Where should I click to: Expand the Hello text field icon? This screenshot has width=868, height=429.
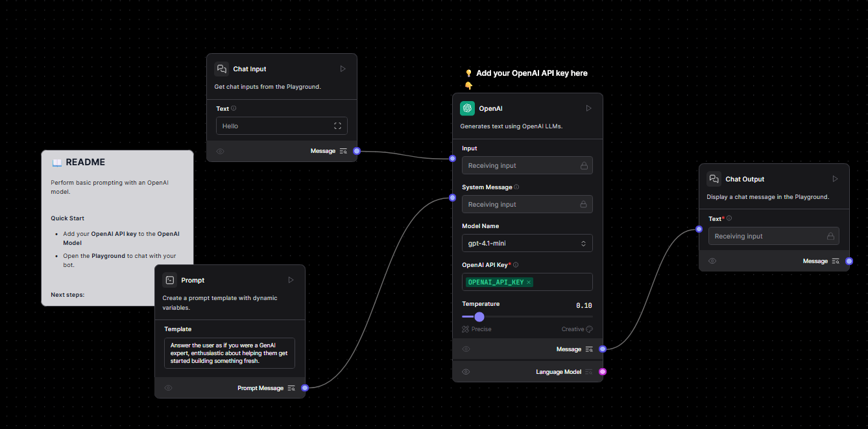pyautogui.click(x=337, y=126)
